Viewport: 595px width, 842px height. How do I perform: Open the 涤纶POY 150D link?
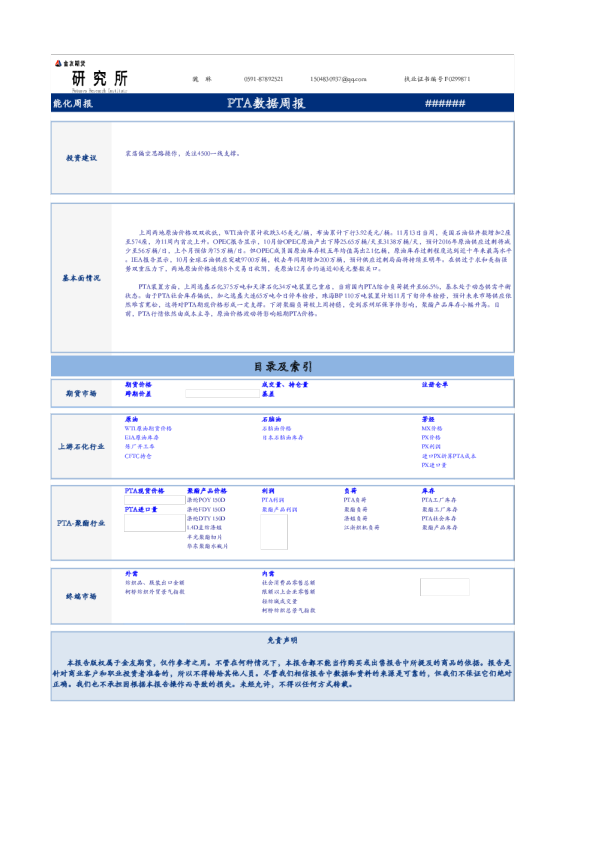pyautogui.click(x=206, y=500)
